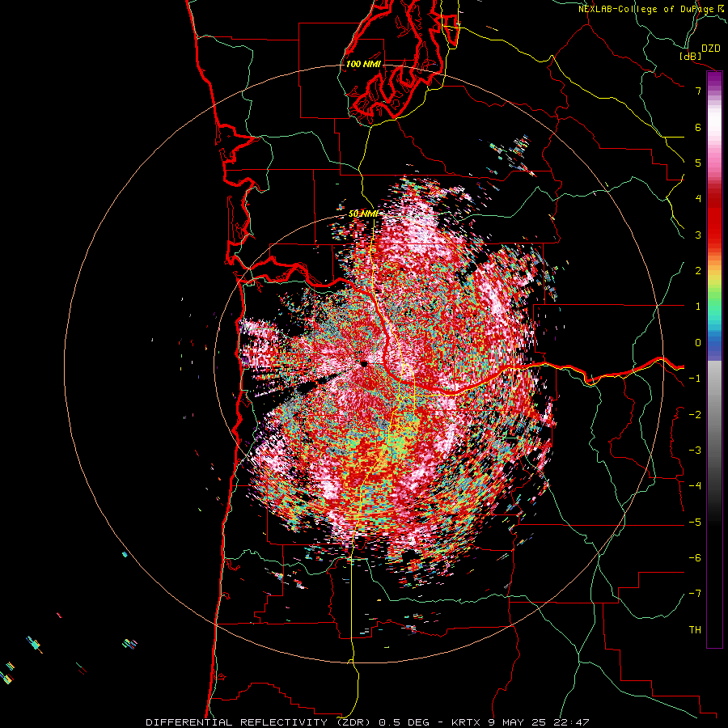The height and width of the screenshot is (728, 728).
Task: Click the -1 value on color scale
Action: (x=695, y=379)
